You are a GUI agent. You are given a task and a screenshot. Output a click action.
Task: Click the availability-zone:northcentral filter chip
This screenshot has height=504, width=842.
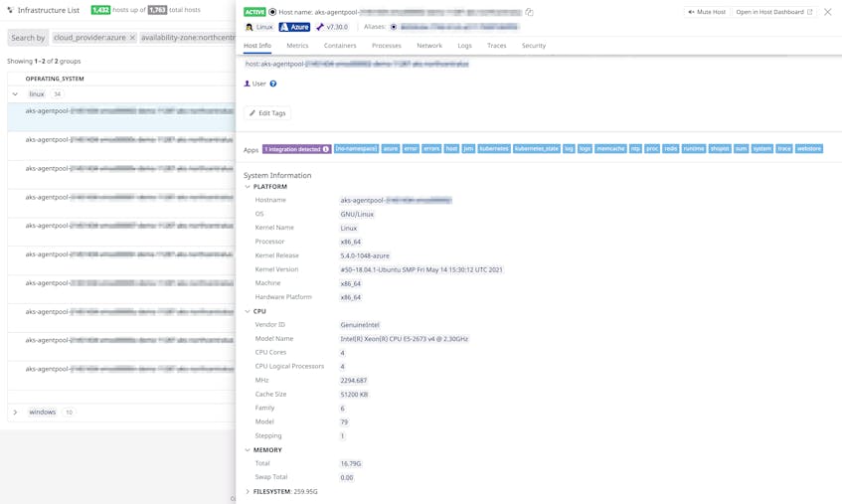tap(188, 38)
